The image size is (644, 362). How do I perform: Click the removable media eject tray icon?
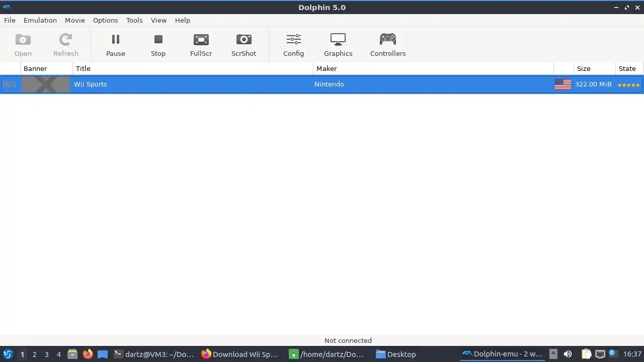tap(553, 354)
